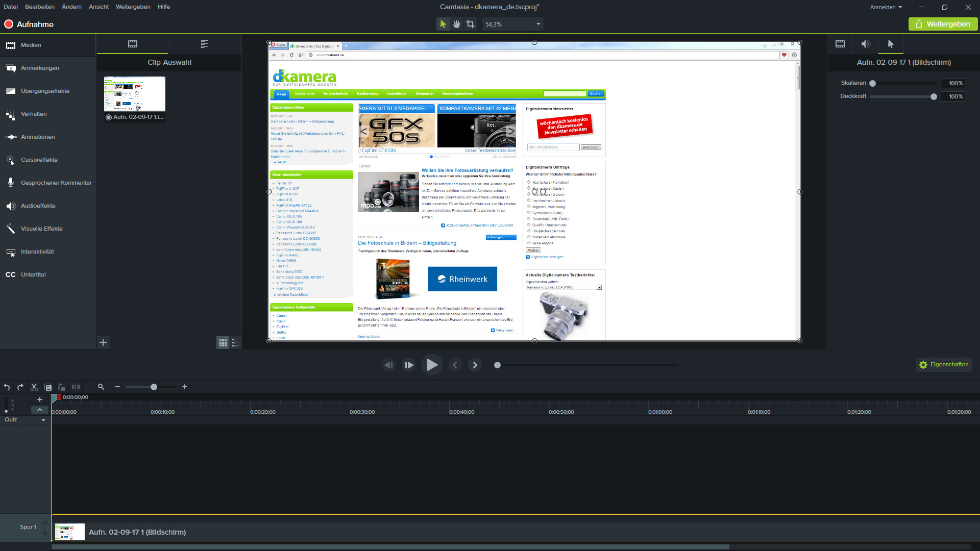980x551 pixels.
Task: Click the green Weitergeben share button
Action: 943,24
